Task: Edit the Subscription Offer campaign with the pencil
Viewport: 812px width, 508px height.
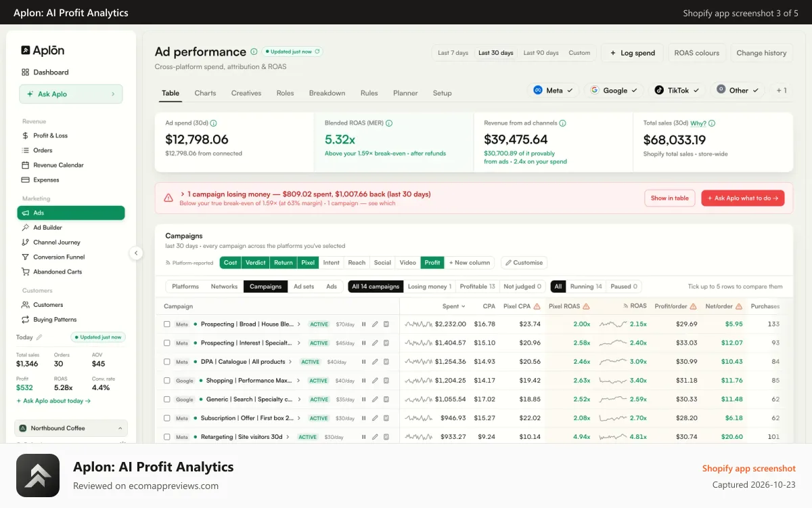Action: [376, 419]
